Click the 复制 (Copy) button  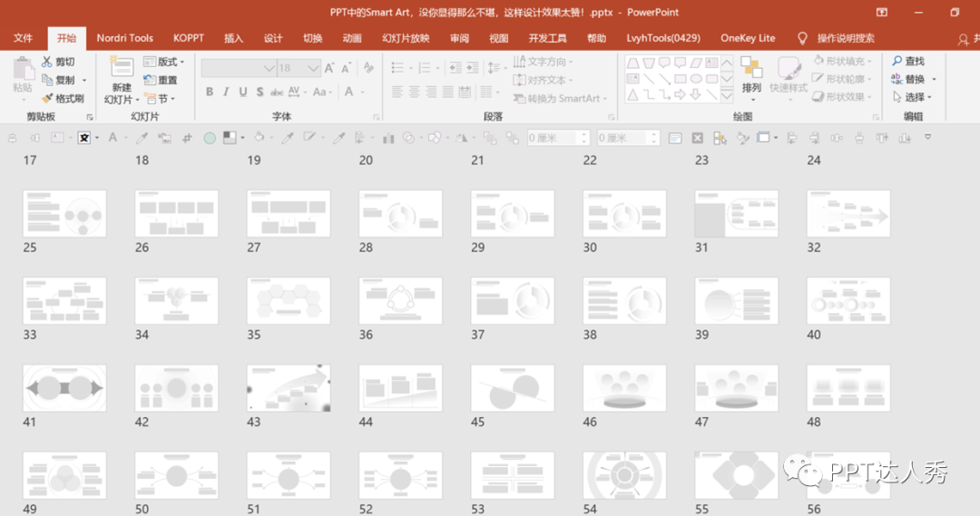(x=59, y=80)
